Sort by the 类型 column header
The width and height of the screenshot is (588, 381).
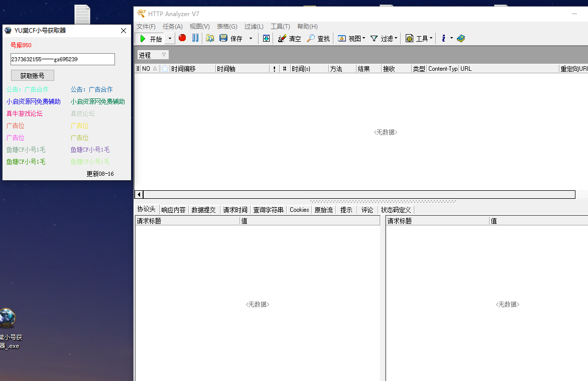pos(419,69)
